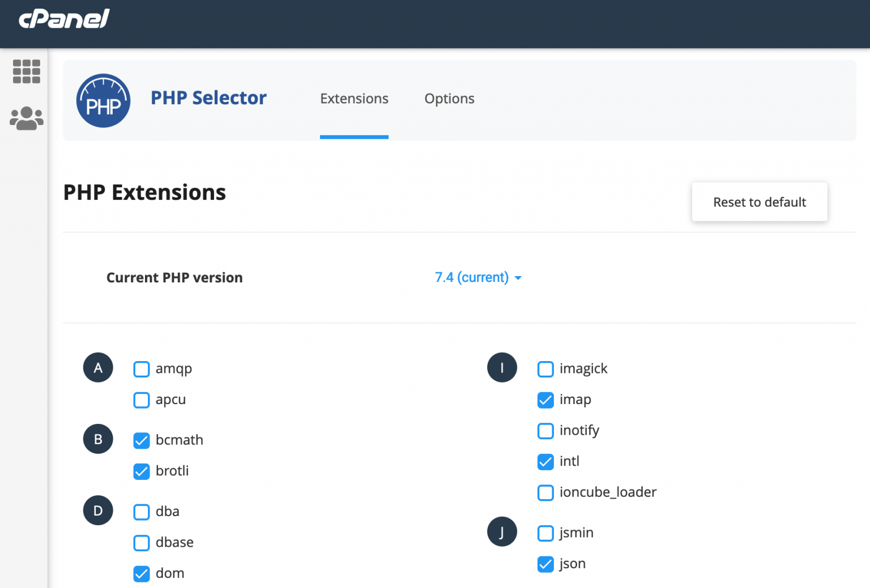This screenshot has height=588, width=870.
Task: Open the applications grid icon in the sidebar
Action: pos(25,71)
